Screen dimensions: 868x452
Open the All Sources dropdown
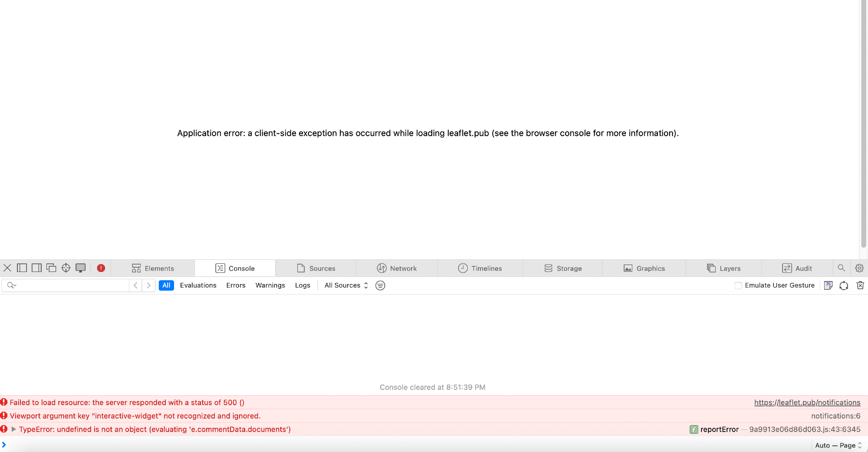pos(346,285)
